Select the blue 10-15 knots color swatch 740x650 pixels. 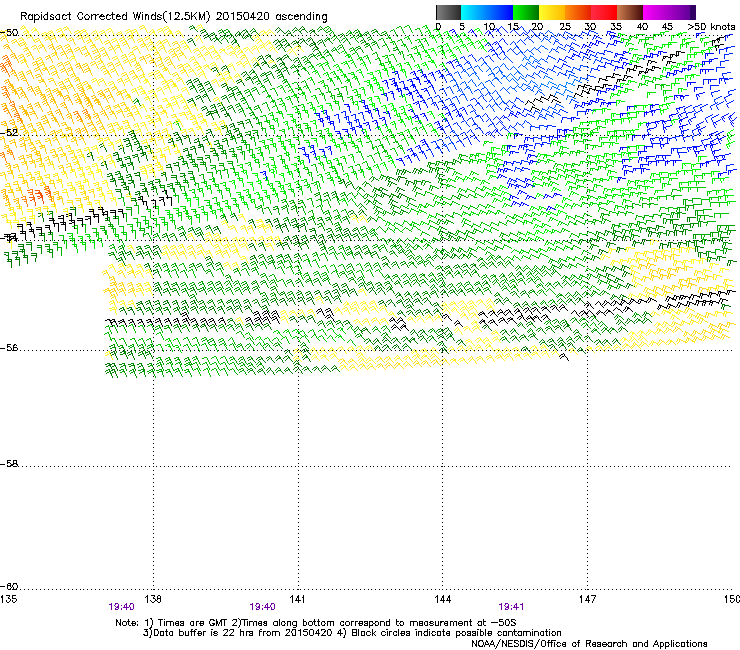(500, 12)
